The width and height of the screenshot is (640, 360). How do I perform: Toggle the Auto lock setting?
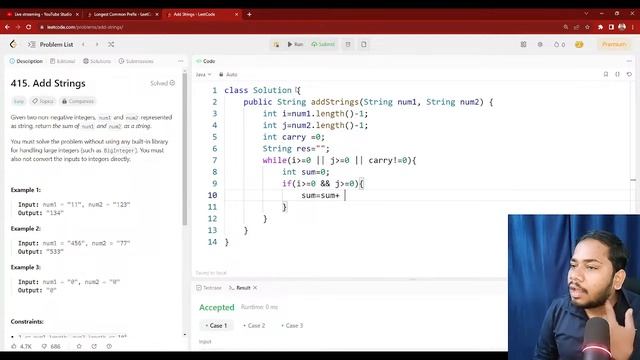pos(228,75)
